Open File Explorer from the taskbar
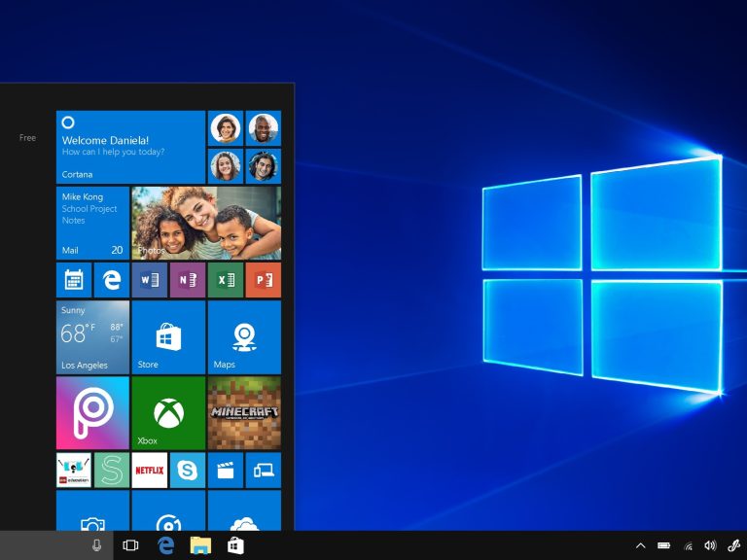 [200, 545]
